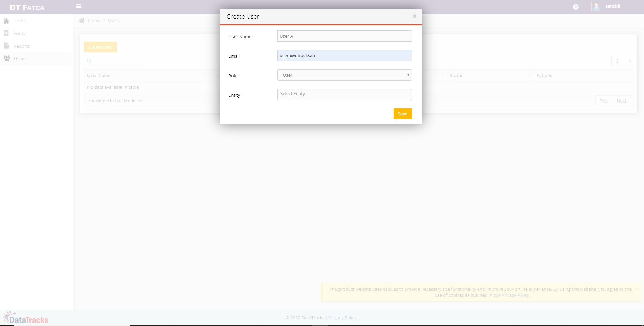Screen dimensions: 644x326
Task: Focus the User Name input field
Action: pyautogui.click(x=344, y=36)
